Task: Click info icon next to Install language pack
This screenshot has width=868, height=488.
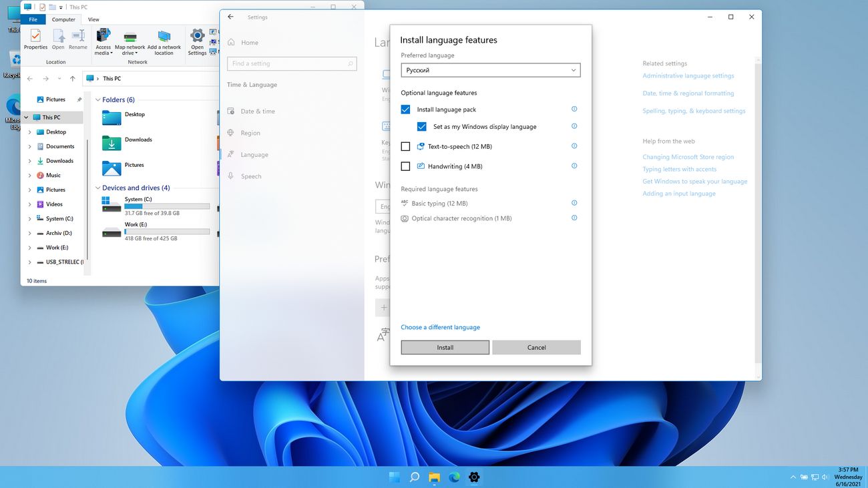Action: coord(574,109)
